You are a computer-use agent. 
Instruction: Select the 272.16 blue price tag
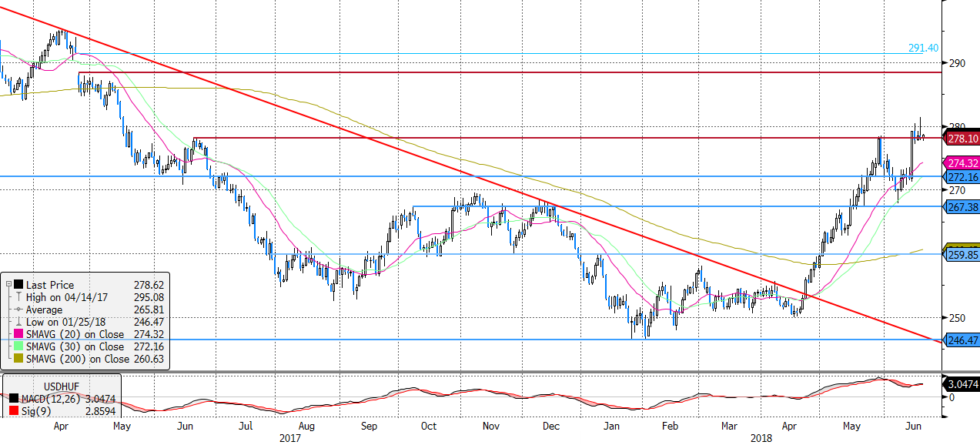coord(962,177)
